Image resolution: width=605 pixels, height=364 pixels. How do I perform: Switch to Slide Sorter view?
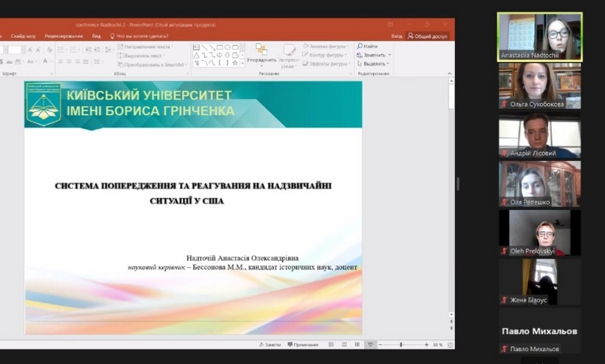344,344
